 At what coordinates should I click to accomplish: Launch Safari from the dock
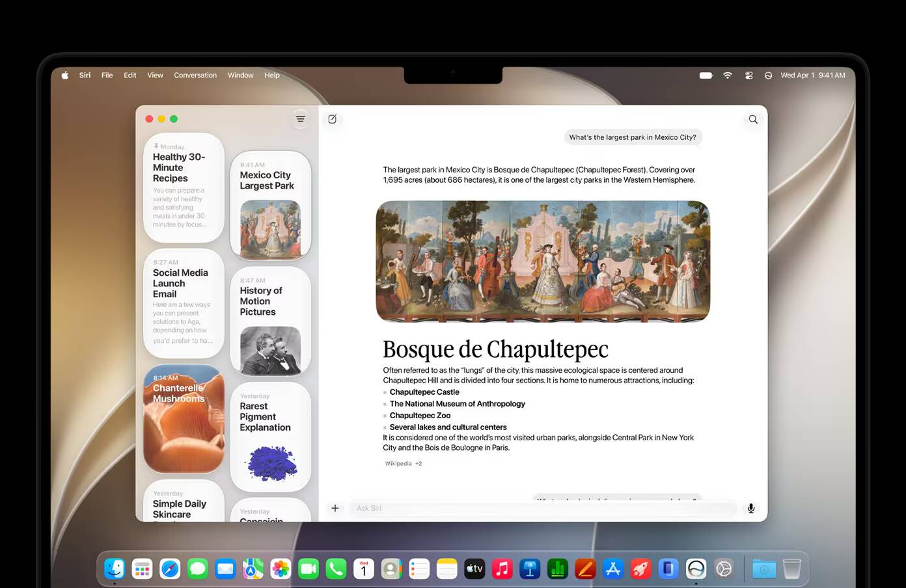pos(170,569)
